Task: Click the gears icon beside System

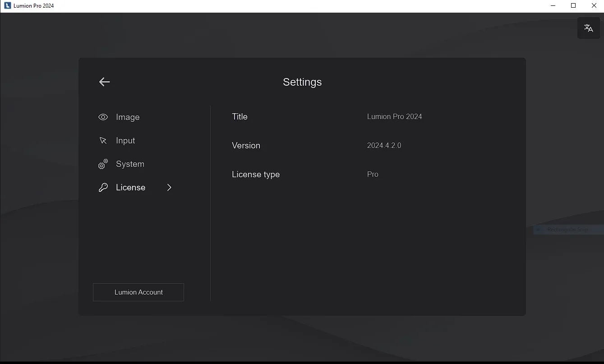Action: pyautogui.click(x=103, y=164)
